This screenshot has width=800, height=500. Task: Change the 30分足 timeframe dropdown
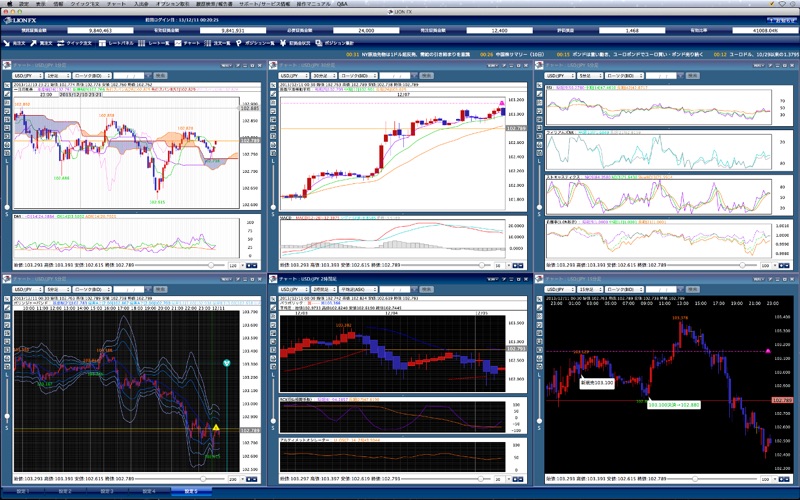coord(324,76)
